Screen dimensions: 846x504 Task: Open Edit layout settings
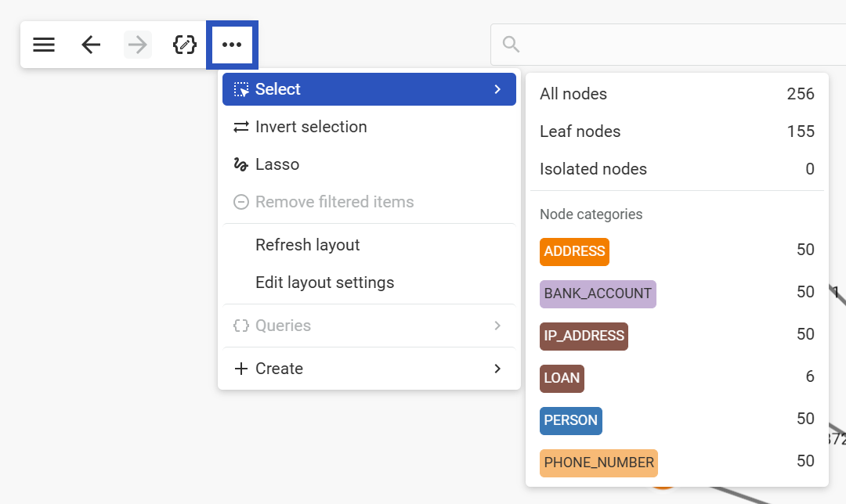click(324, 283)
